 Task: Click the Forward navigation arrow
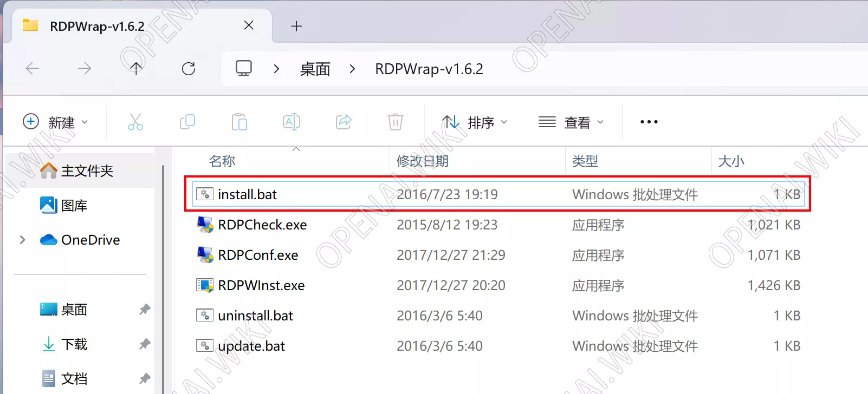(x=84, y=69)
